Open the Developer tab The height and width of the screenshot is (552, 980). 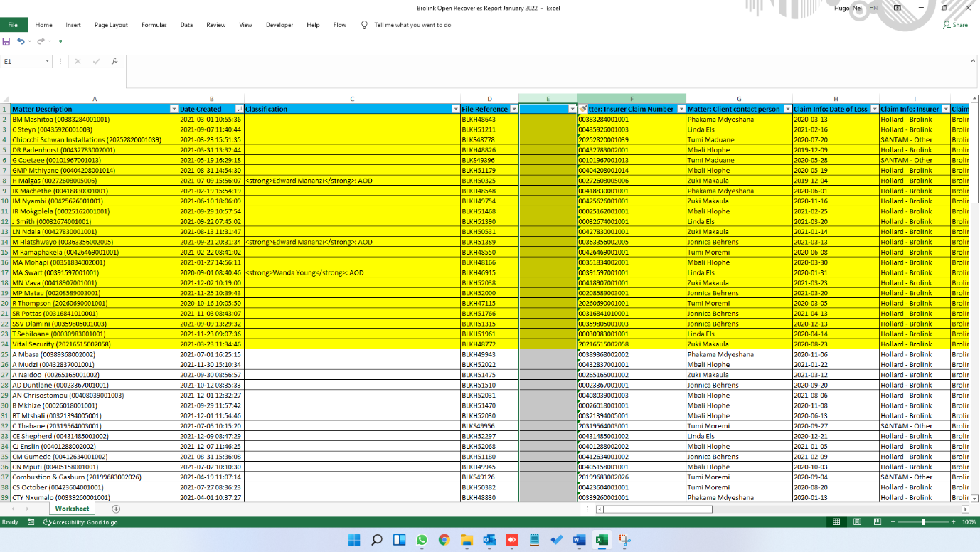[279, 25]
